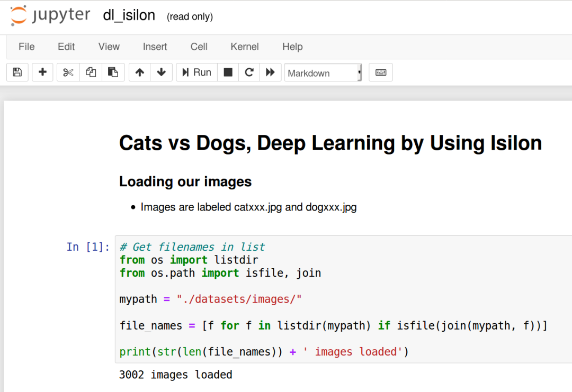Viewport: 572px width, 392px height.
Task: Open the File menu
Action: click(26, 47)
